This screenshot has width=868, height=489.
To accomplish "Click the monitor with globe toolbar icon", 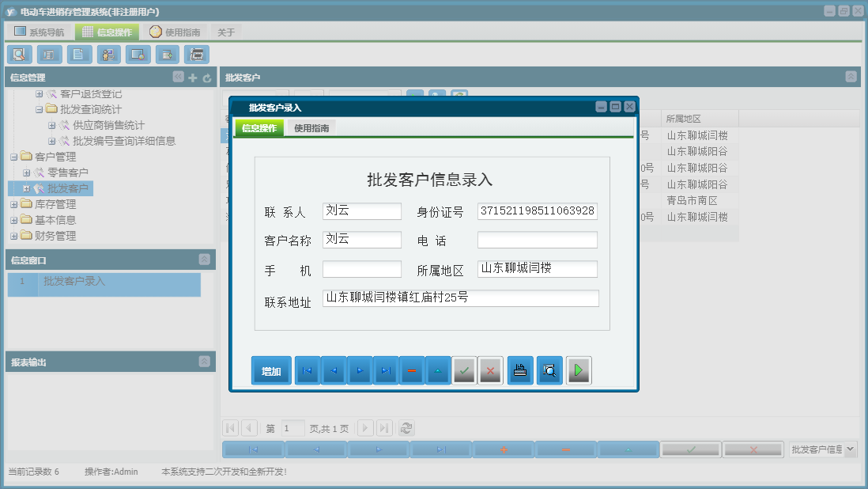I will pos(138,55).
